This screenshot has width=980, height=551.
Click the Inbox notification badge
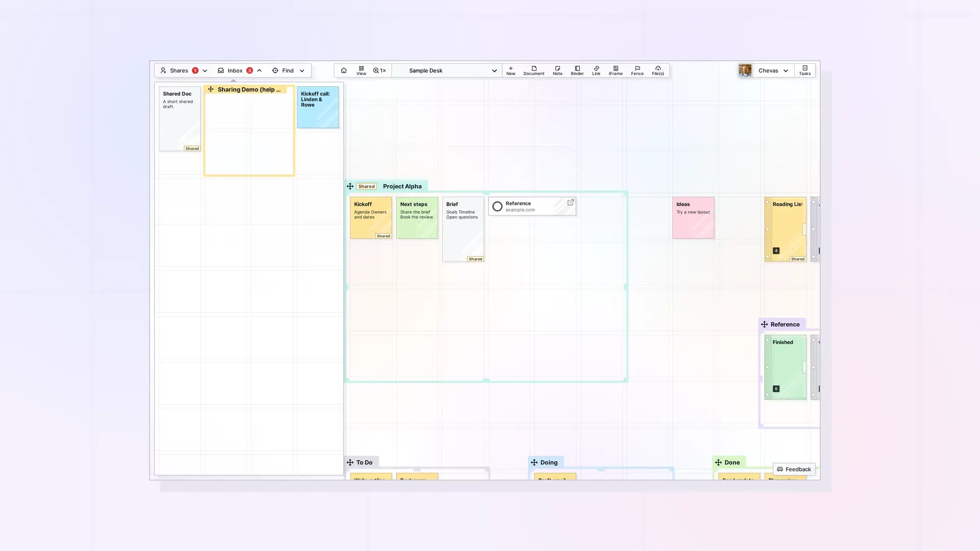point(250,70)
